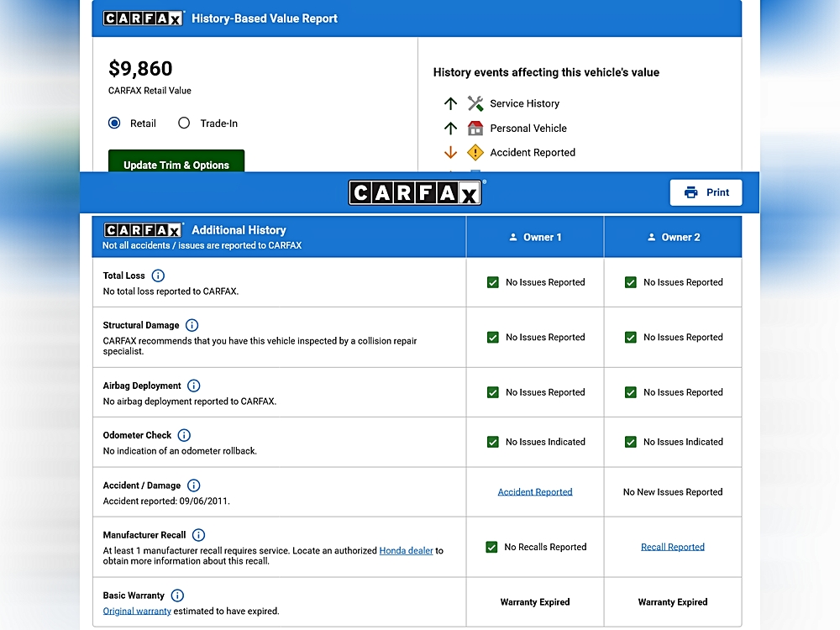
Task: Click the Update Trim & Options button
Action: (176, 161)
